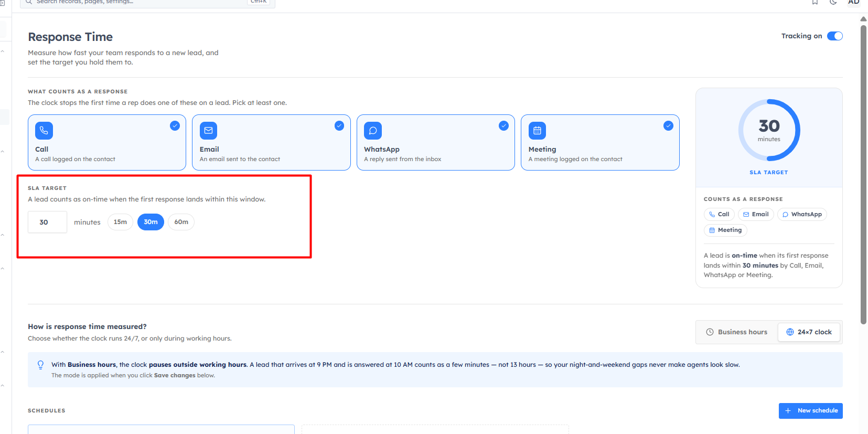Click the calendar icon on Meeting card
The image size is (868, 434).
537,130
